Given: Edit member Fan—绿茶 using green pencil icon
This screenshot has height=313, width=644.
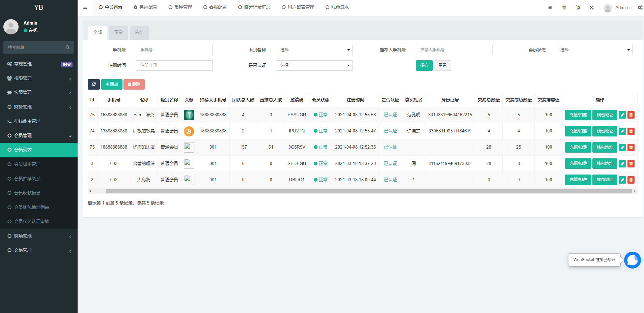Looking at the screenshot, I should [622, 115].
